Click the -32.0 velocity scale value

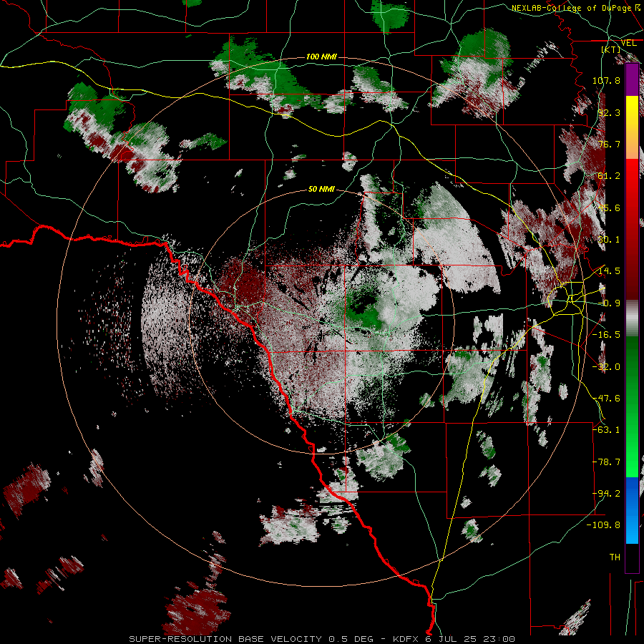click(x=606, y=367)
